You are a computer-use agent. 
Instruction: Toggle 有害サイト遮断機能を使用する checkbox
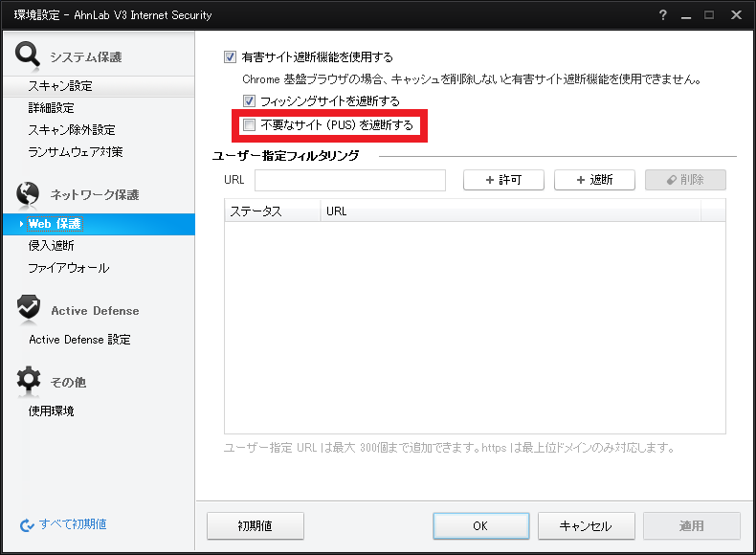230,56
